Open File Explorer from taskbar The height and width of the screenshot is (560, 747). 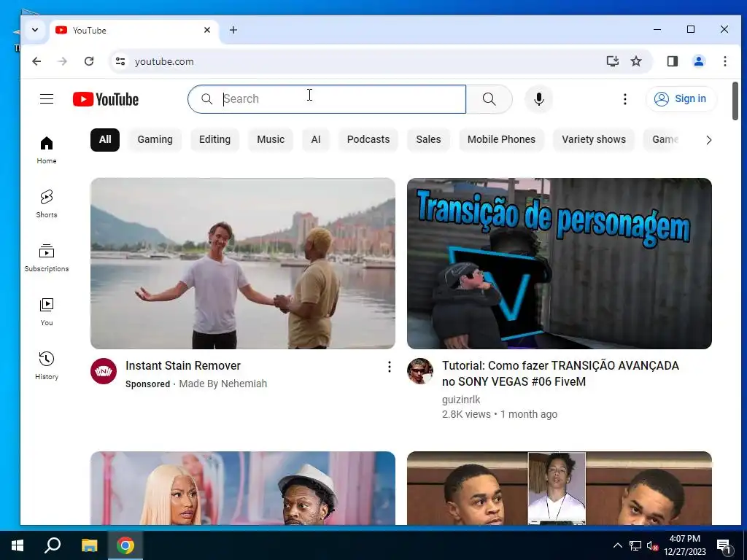89,545
